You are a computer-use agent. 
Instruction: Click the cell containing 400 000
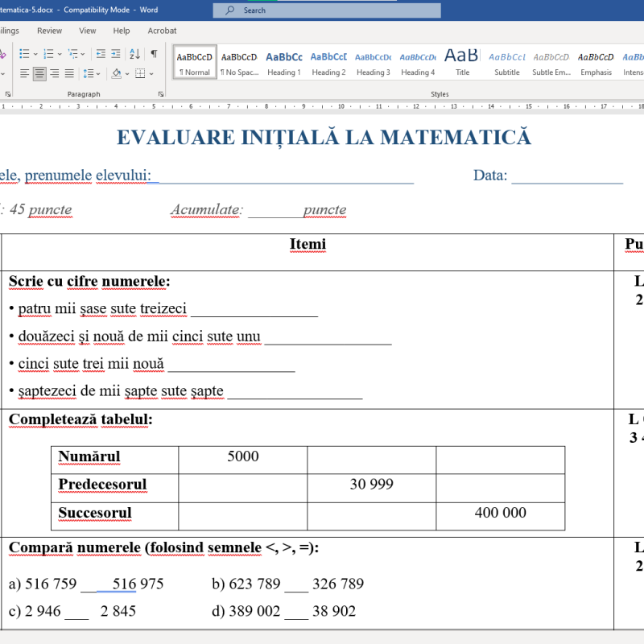click(500, 516)
